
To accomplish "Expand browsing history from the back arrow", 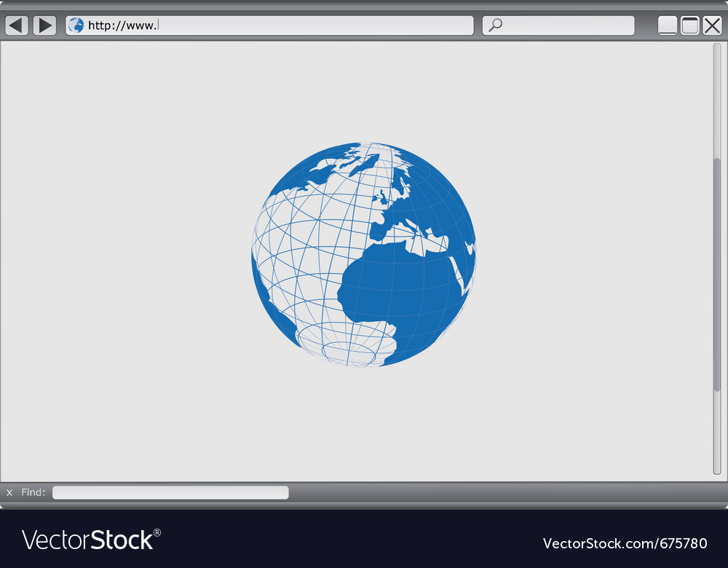I will (x=15, y=25).
